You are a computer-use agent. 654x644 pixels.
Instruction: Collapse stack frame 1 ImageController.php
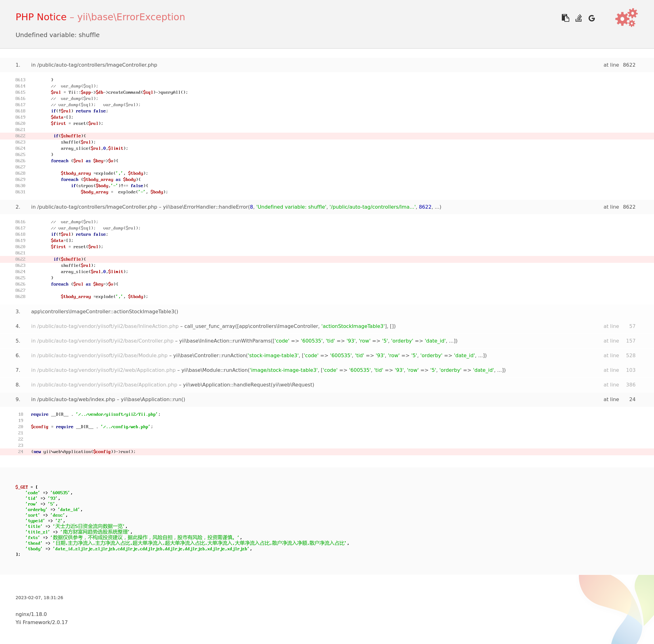tap(94, 65)
